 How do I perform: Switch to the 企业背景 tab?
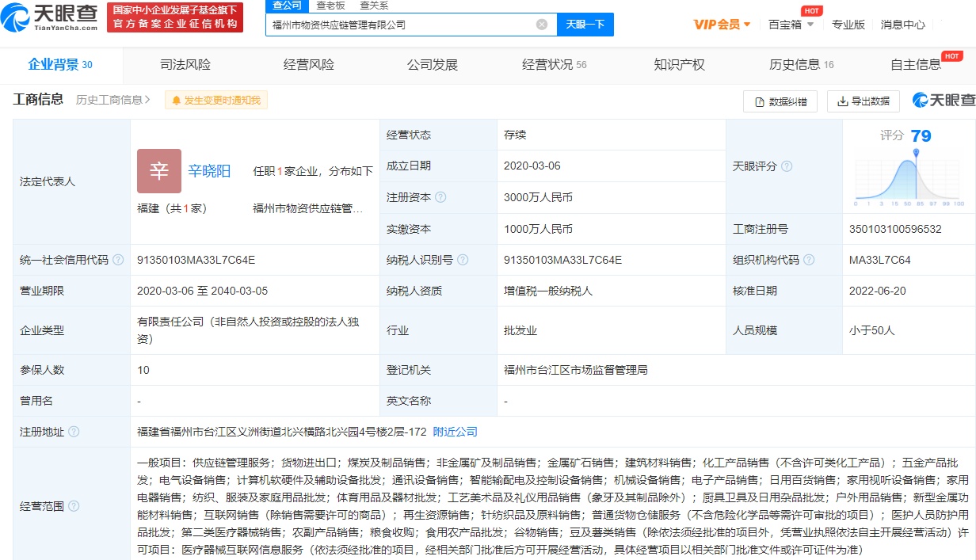tap(60, 65)
